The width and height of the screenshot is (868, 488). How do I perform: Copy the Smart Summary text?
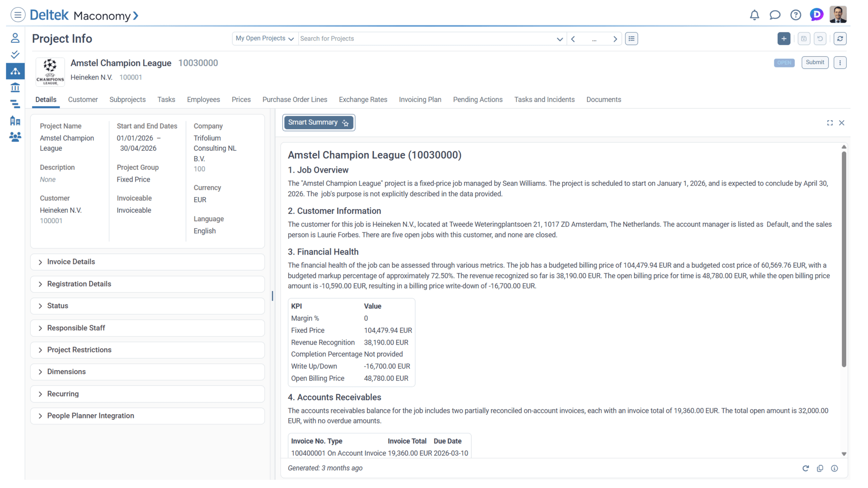click(x=820, y=468)
